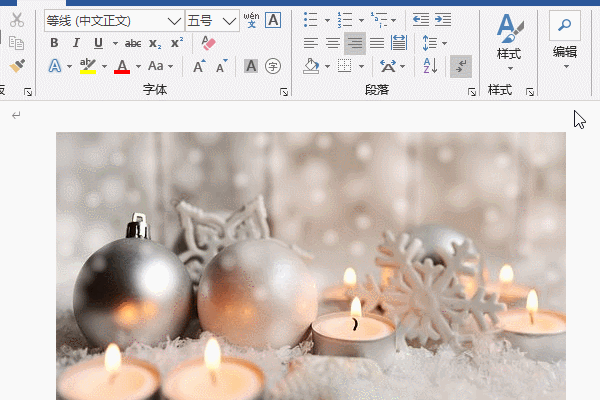Expand the Bullets dropdown arrow

click(x=327, y=20)
